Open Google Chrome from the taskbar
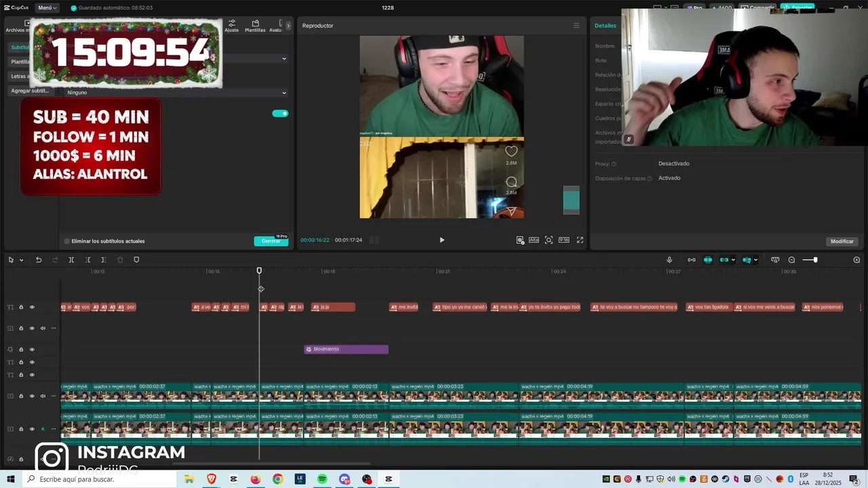The height and width of the screenshot is (488, 868). tap(277, 479)
